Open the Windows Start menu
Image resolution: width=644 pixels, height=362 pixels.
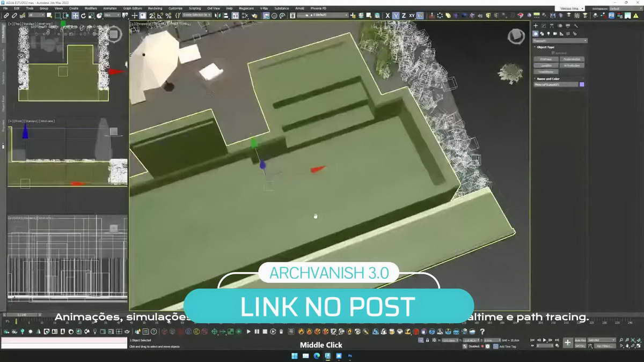294,356
